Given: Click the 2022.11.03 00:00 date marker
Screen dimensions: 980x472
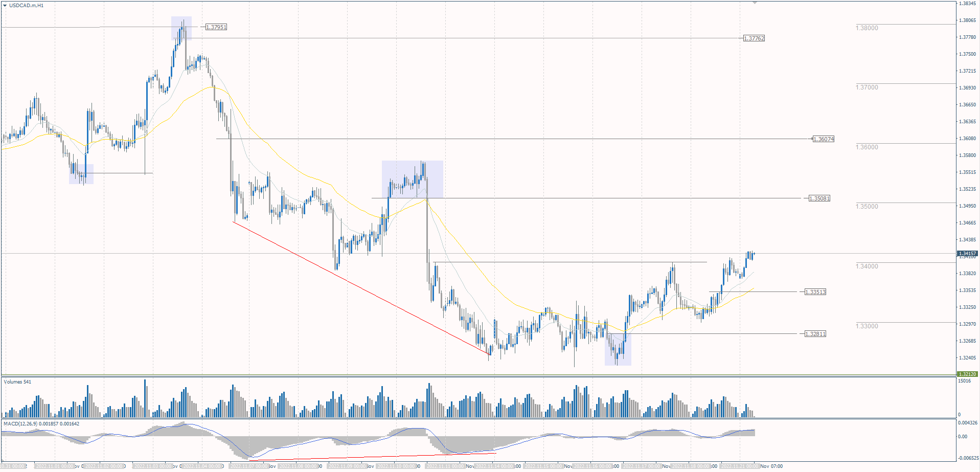Looking at the screenshot, I should coord(153,466).
